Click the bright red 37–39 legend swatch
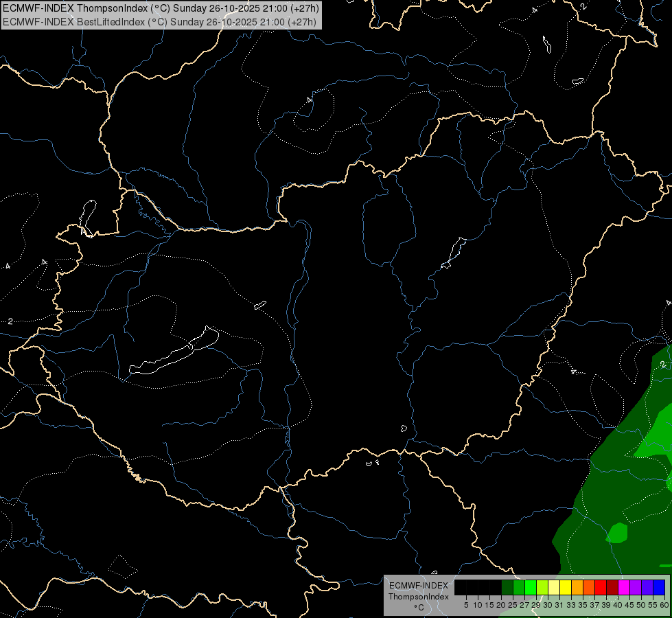The width and height of the screenshot is (672, 618). tap(601, 588)
